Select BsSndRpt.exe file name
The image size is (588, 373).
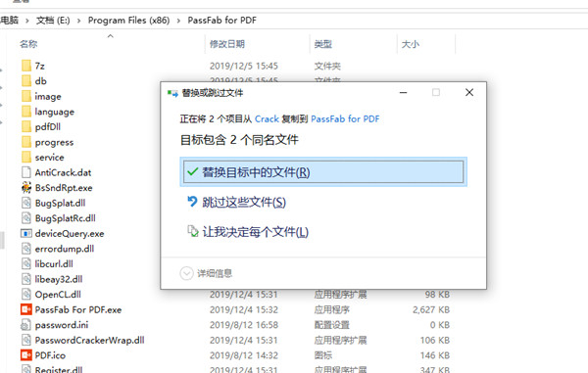pyautogui.click(x=64, y=188)
